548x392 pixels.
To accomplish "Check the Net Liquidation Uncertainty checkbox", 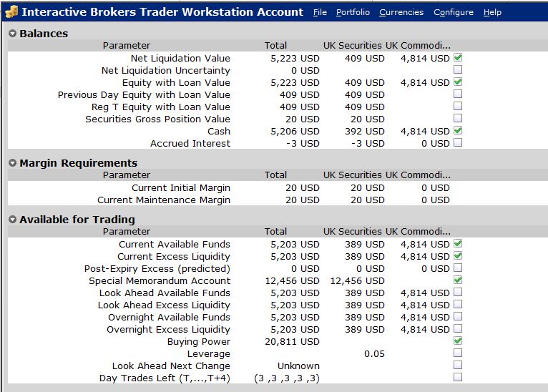I will tap(457, 69).
